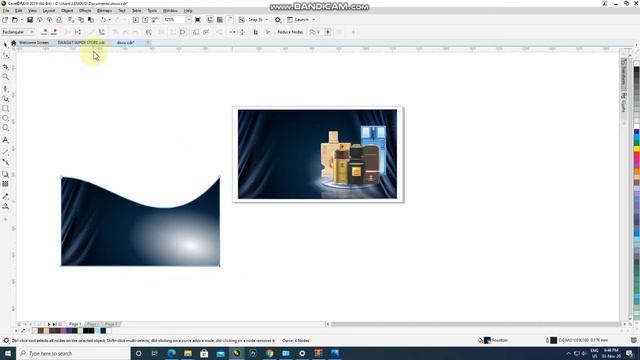This screenshot has height=360, width=640.
Task: Open Microsoft Edge from taskbar
Action: point(171,353)
